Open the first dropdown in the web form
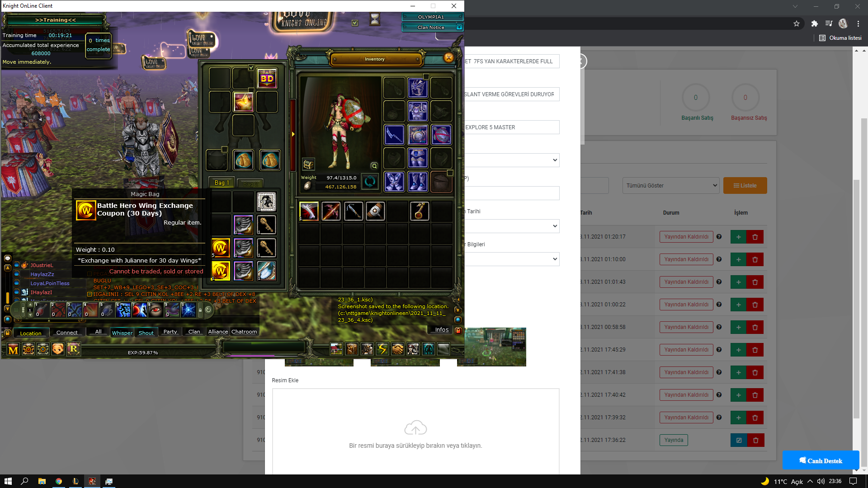The height and width of the screenshot is (488, 868). 512,160
